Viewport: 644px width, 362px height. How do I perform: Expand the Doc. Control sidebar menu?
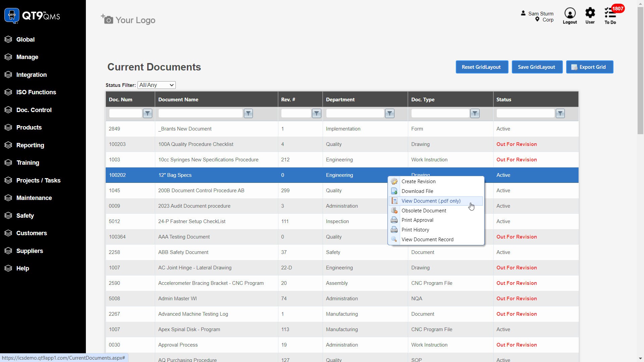coord(34,110)
